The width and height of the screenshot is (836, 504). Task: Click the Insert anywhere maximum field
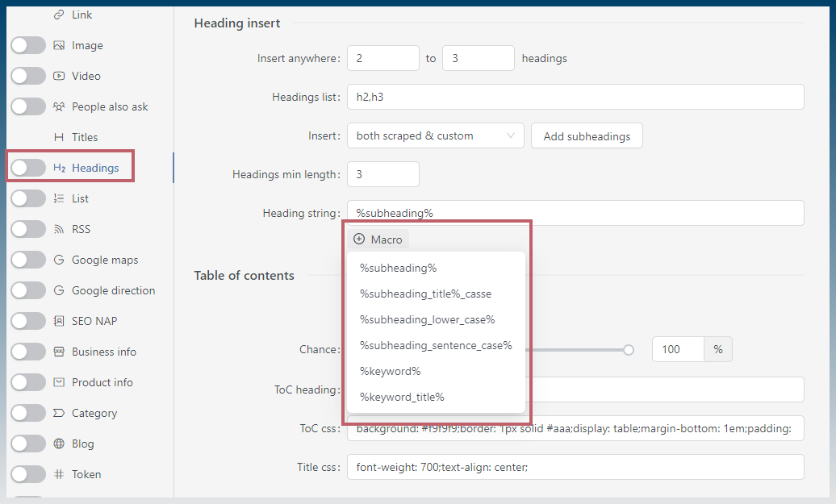tap(479, 58)
